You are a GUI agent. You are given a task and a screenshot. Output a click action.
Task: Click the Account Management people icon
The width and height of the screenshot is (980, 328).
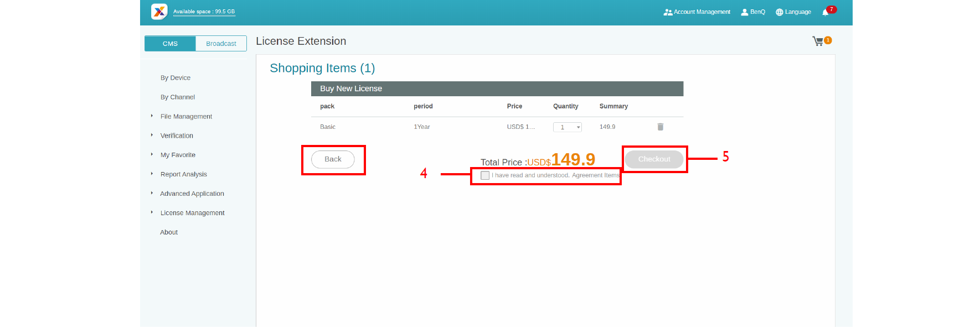tap(668, 12)
